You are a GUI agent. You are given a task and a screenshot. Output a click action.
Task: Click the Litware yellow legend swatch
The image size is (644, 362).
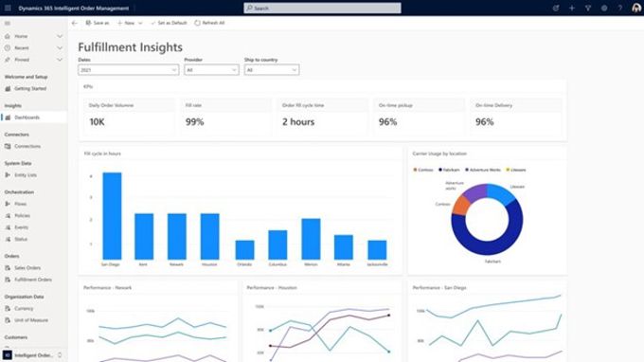(x=508, y=170)
